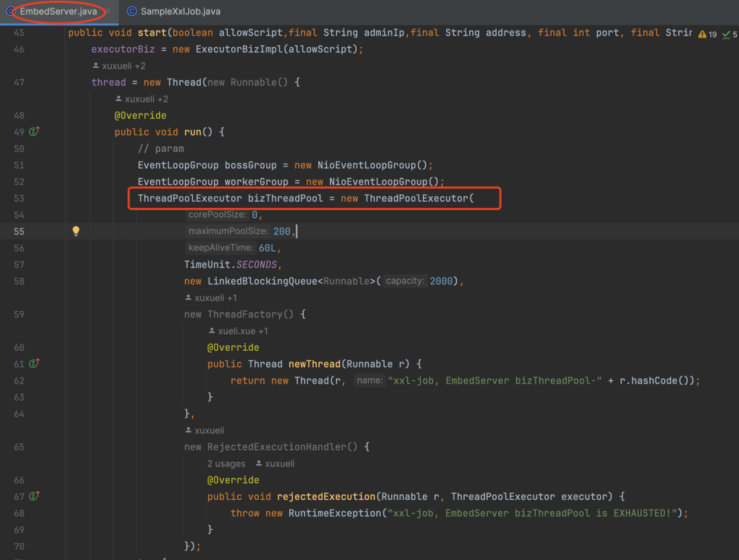Click the value 60L on line 56
The image size is (739, 560).
pos(268,248)
